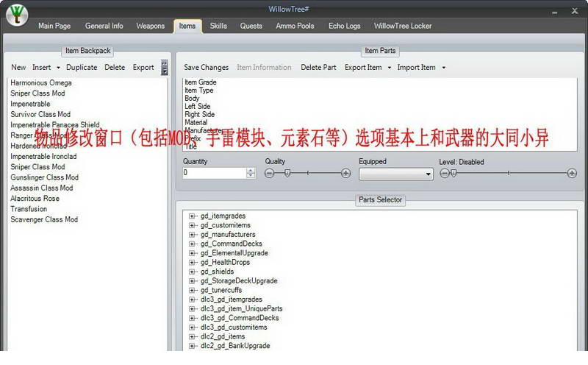Increase Level with the plus icon

pyautogui.click(x=572, y=173)
